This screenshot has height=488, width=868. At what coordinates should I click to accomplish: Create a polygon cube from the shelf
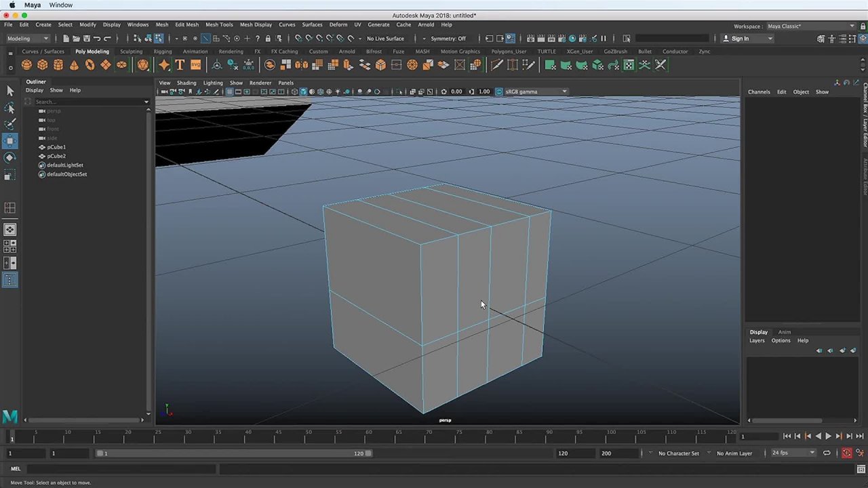pyautogui.click(x=42, y=64)
